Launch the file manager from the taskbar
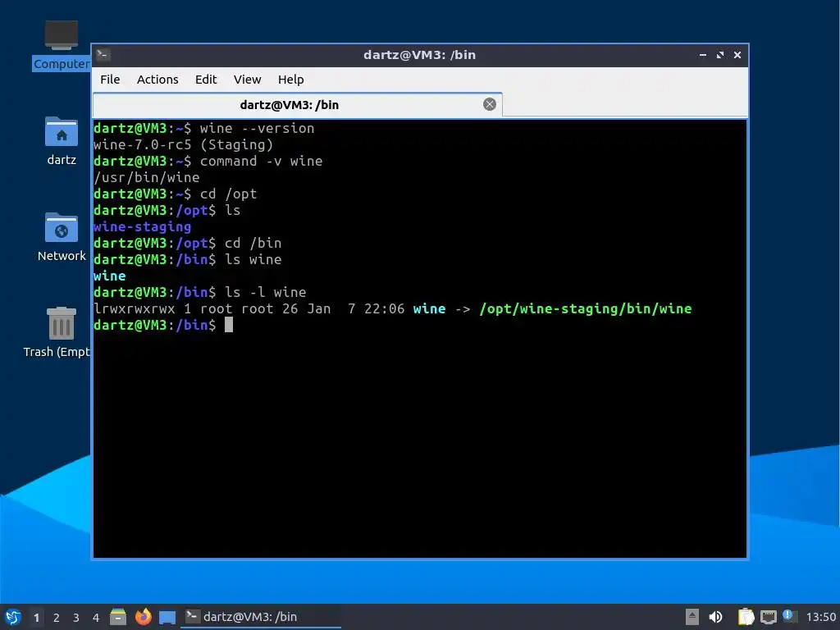 (118, 617)
